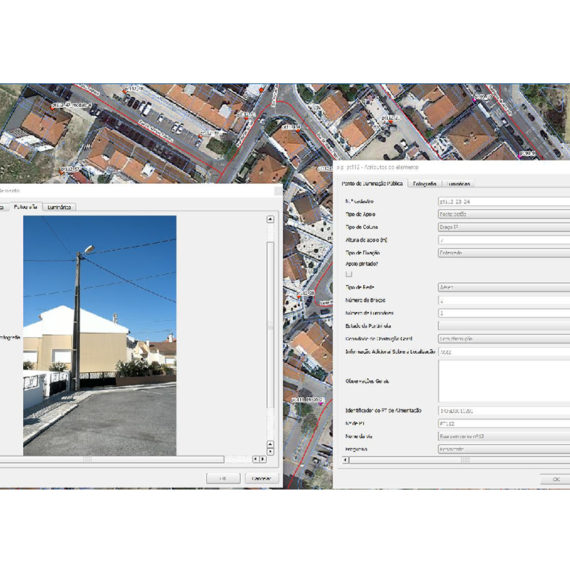Click the scroll down arrow of photo panel
The width and height of the screenshot is (570, 570).
pos(270,451)
